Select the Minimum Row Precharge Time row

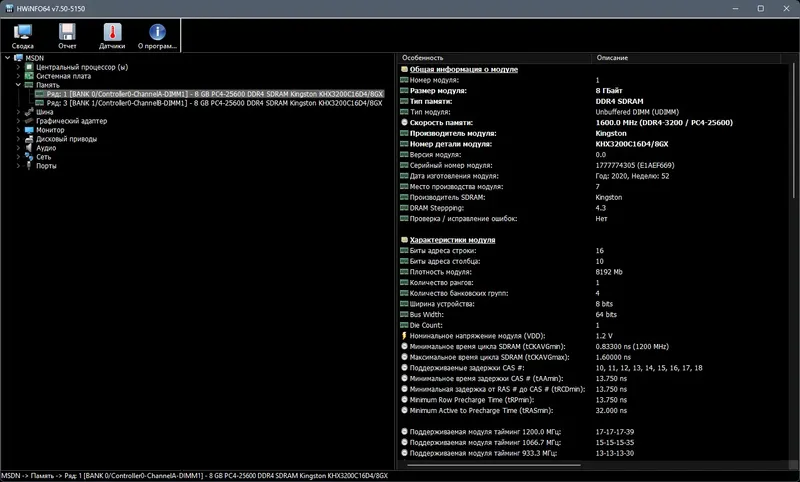click(592, 400)
